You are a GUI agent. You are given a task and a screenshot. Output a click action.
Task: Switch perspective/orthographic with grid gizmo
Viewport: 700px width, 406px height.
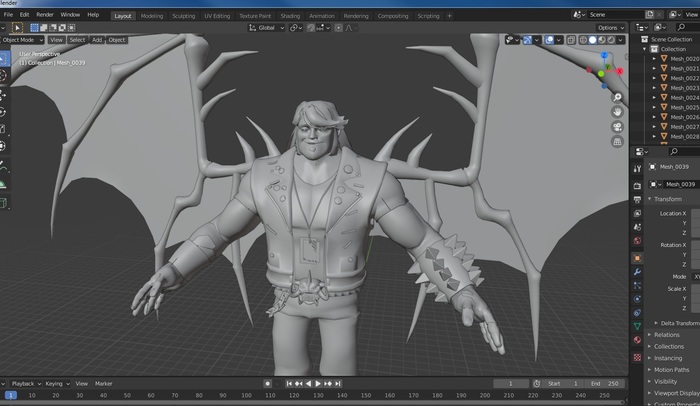coord(617,142)
